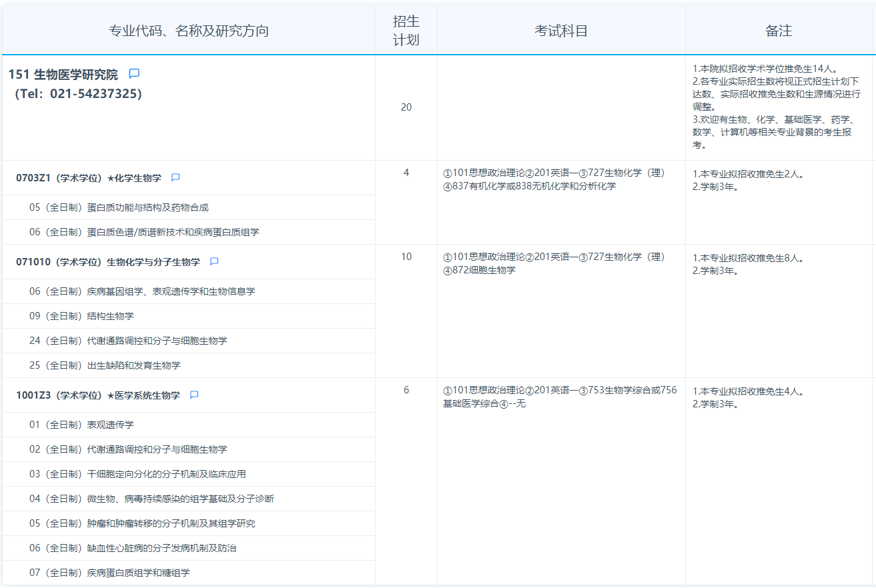Select the 0703Z1 化学生物学 major title

[89, 178]
